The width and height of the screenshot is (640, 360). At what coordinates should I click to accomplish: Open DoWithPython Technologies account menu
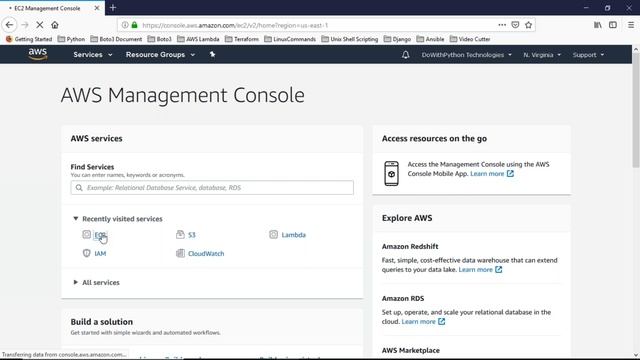pyautogui.click(x=467, y=55)
